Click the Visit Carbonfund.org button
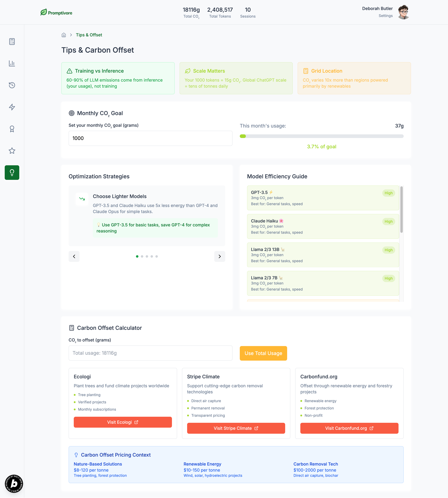448x498 pixels. click(349, 428)
